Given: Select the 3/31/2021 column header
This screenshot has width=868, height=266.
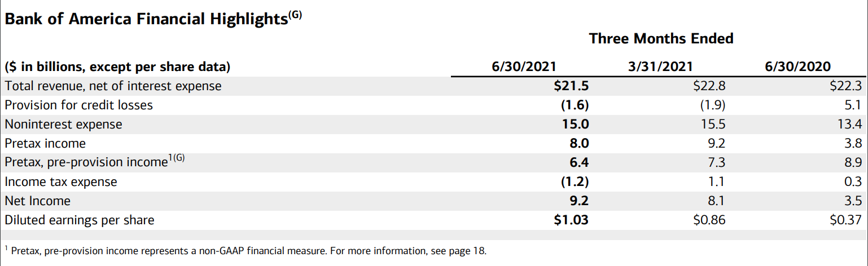Looking at the screenshot, I should [x=661, y=66].
